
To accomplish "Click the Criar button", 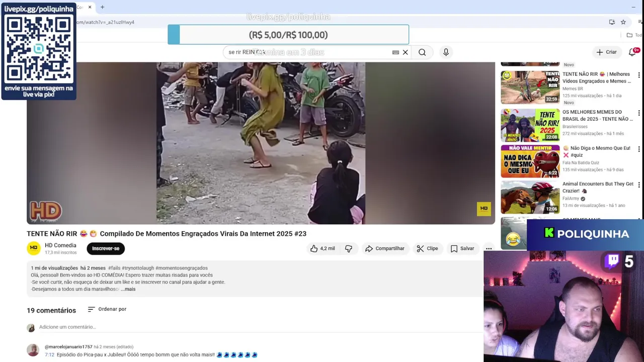I will 607,52.
